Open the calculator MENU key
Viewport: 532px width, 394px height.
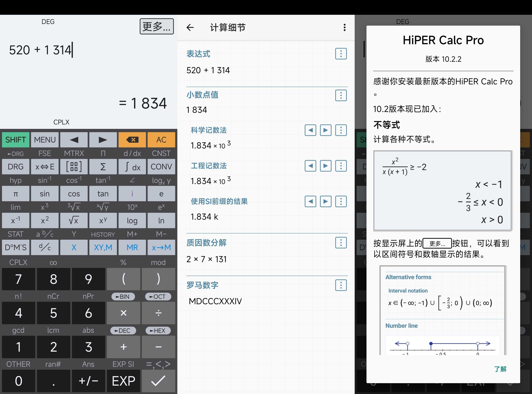(45, 140)
